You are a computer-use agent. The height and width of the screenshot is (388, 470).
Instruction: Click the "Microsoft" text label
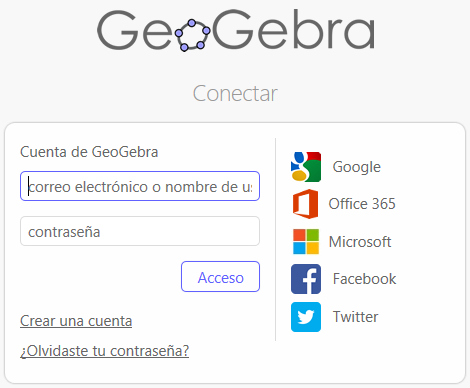(360, 242)
